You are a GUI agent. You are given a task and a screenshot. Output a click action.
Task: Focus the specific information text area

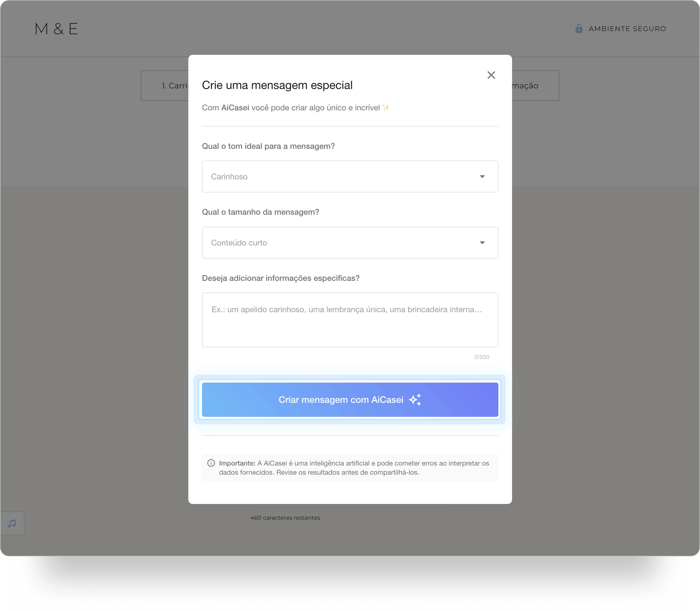click(x=350, y=320)
